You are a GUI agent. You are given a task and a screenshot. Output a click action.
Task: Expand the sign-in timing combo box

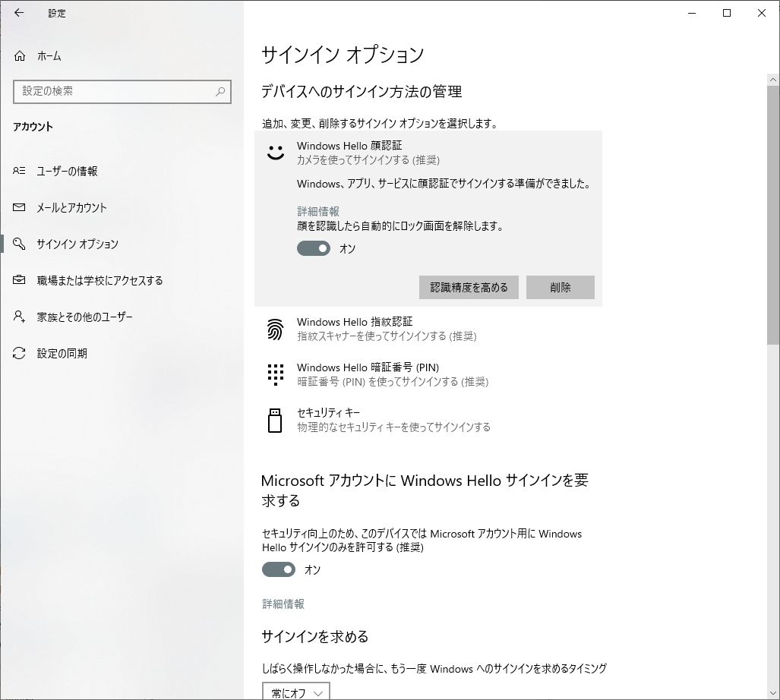click(x=295, y=691)
